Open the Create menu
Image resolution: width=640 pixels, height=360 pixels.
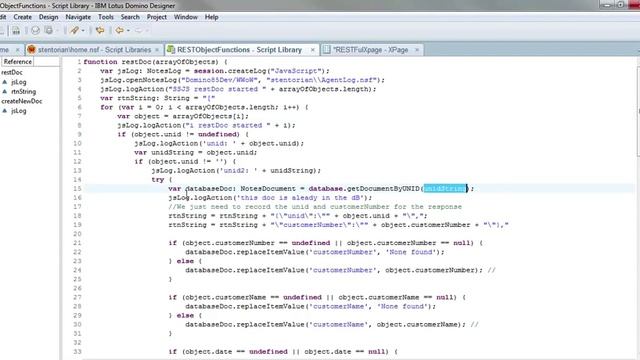click(22, 17)
